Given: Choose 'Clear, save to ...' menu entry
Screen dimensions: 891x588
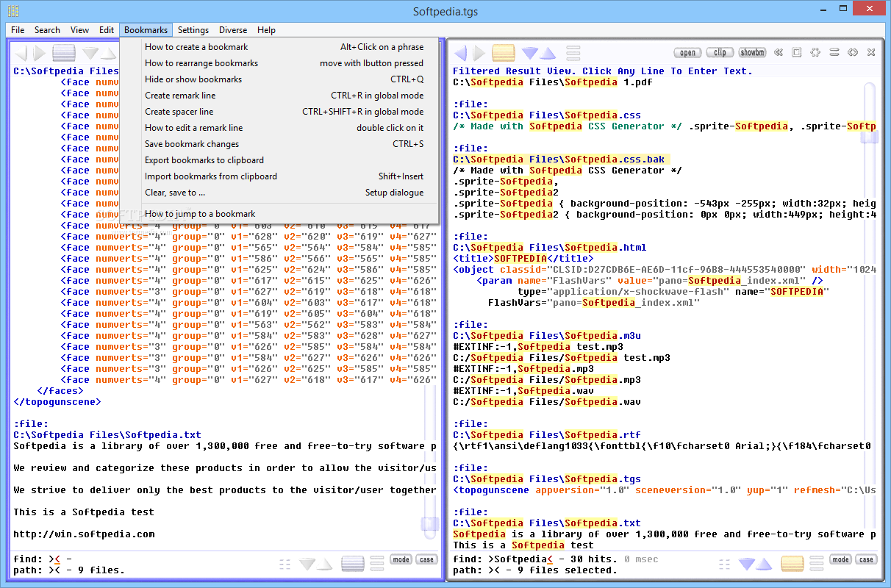Looking at the screenshot, I should point(279,193).
